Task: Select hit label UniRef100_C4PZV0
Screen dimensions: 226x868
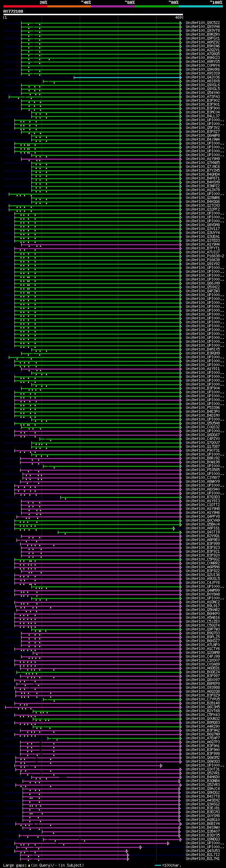Action: click(203, 439)
